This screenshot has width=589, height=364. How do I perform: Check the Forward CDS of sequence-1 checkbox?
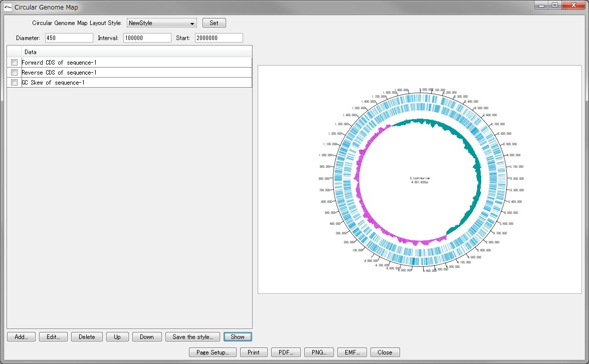pos(14,62)
